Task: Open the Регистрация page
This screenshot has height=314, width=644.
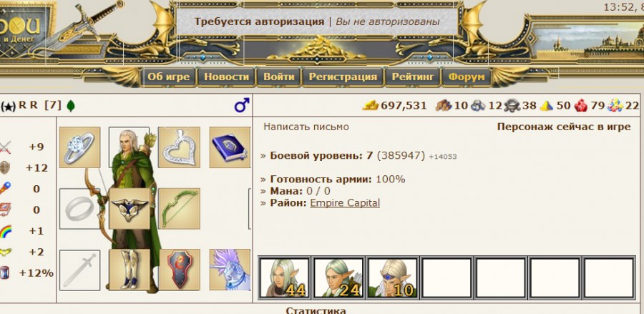Action: tap(343, 77)
